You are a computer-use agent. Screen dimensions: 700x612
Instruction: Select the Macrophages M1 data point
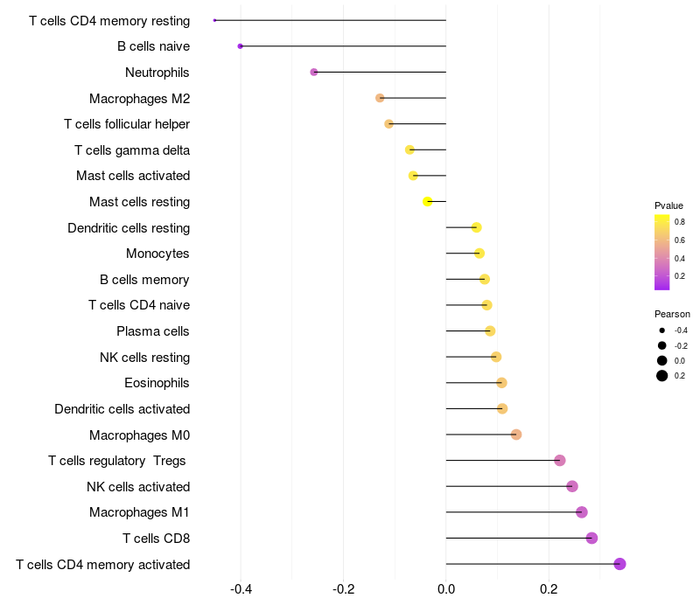point(582,512)
